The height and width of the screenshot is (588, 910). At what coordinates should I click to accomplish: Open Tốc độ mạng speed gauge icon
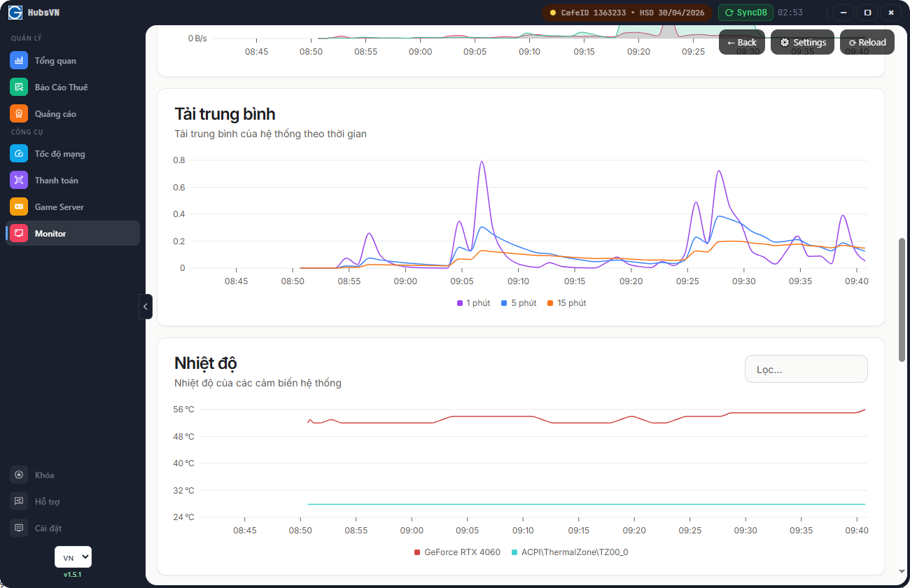tap(19, 153)
